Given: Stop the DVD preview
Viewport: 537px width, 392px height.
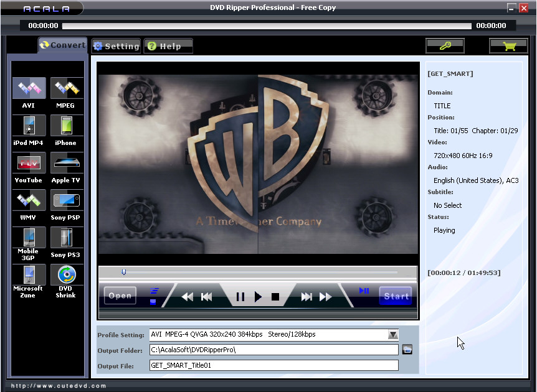Looking at the screenshot, I should (275, 297).
